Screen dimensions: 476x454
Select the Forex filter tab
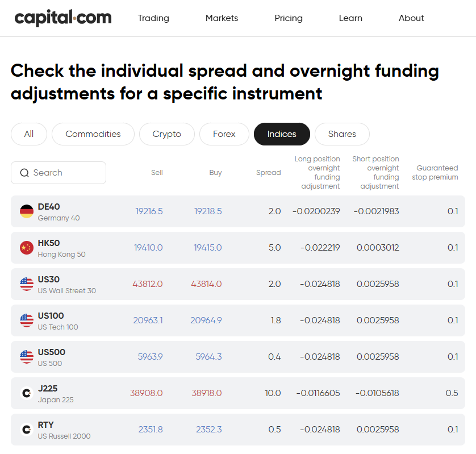pyautogui.click(x=224, y=134)
